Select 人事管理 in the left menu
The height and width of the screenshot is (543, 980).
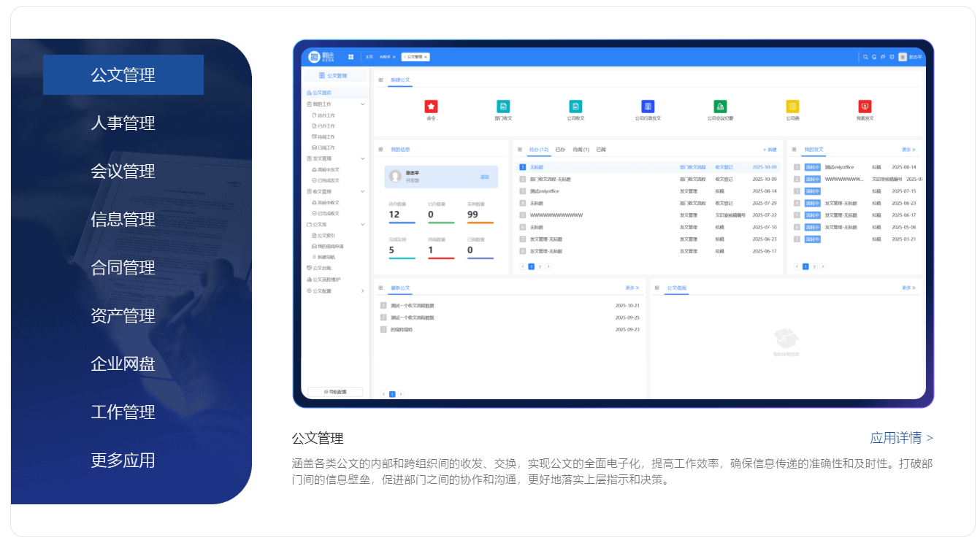(x=123, y=123)
